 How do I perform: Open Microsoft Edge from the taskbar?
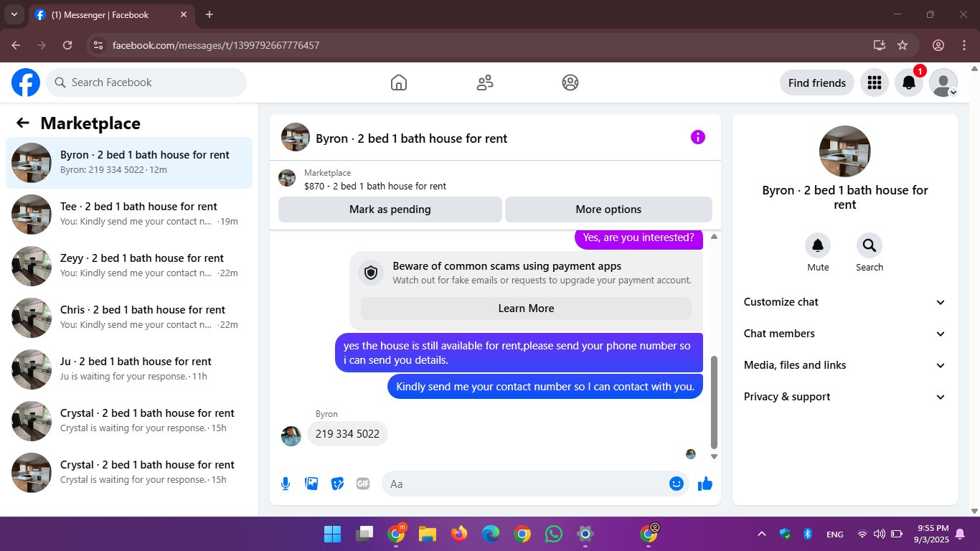click(491, 534)
